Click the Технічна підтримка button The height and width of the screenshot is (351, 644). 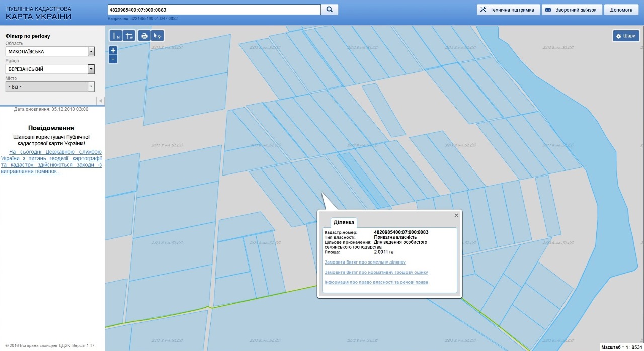pyautogui.click(x=508, y=10)
